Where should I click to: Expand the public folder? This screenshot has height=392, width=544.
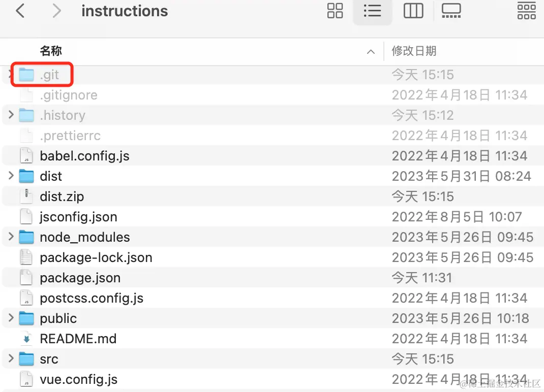tap(11, 318)
